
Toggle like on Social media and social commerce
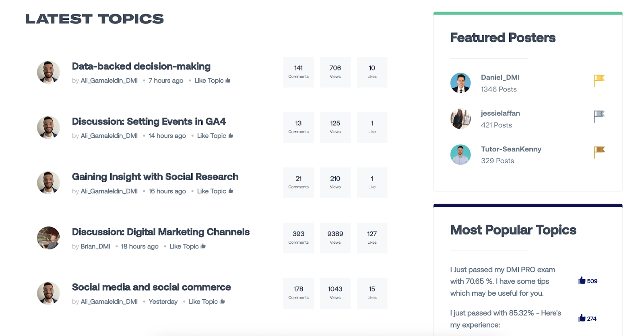coord(222,301)
